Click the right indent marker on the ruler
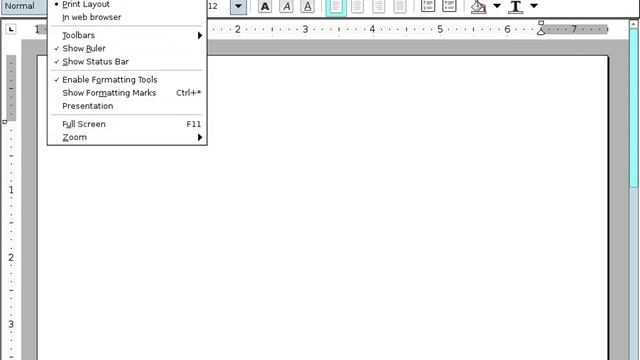This screenshot has width=640, height=360. pyautogui.click(x=541, y=31)
